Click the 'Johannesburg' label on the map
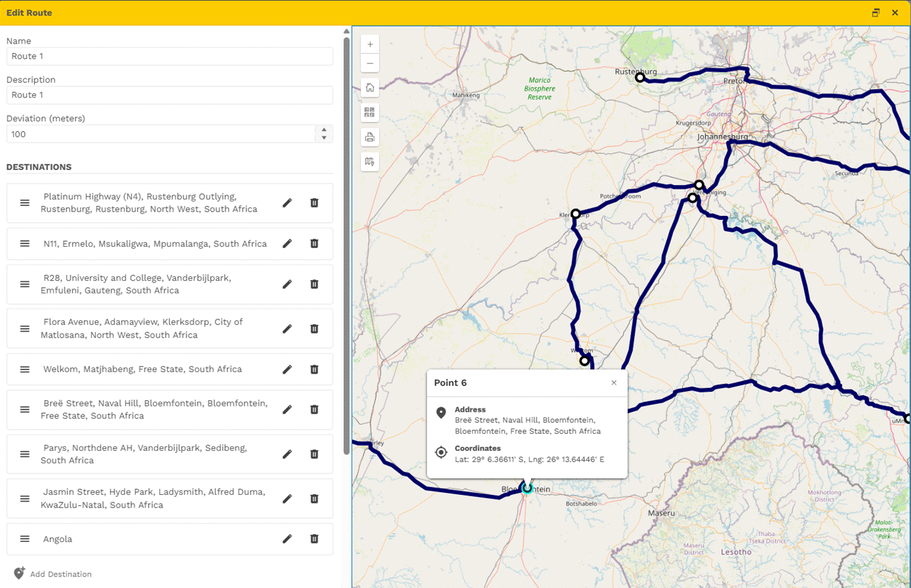Image resolution: width=911 pixels, height=588 pixels. (x=722, y=137)
